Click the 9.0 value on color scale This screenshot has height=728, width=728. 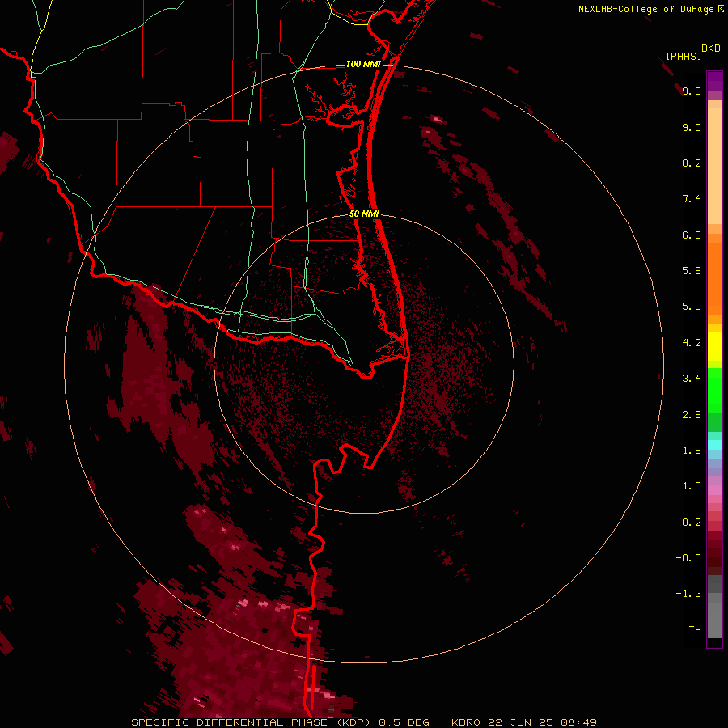[692, 127]
